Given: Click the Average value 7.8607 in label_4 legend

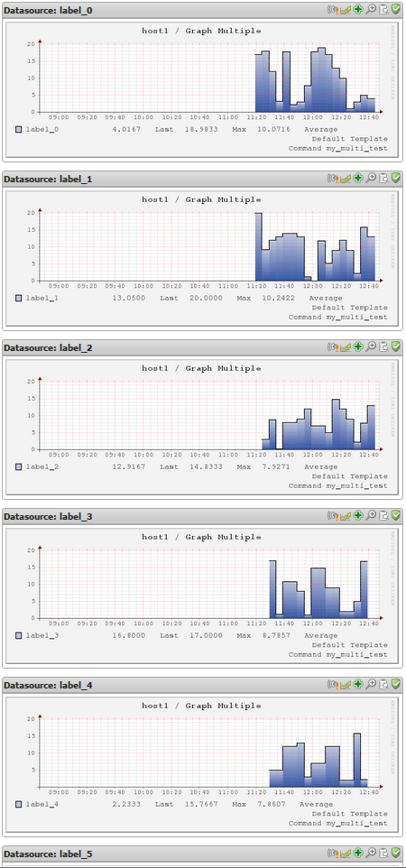Looking at the screenshot, I should (x=272, y=804).
